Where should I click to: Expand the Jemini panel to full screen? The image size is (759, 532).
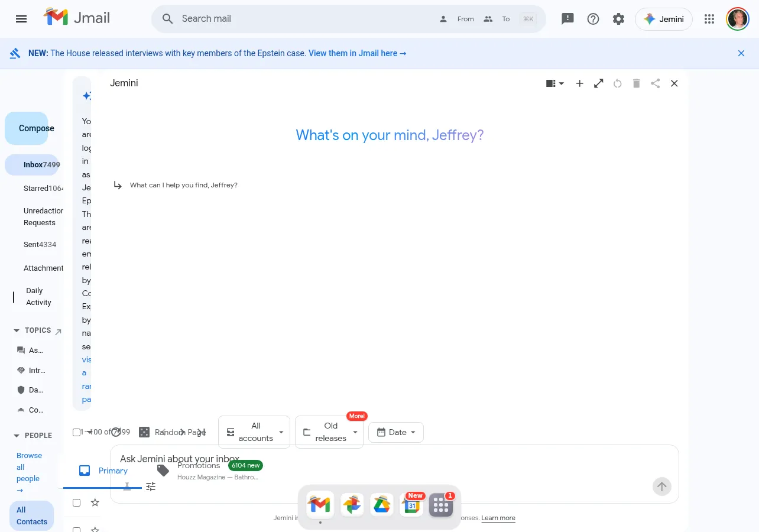point(599,83)
